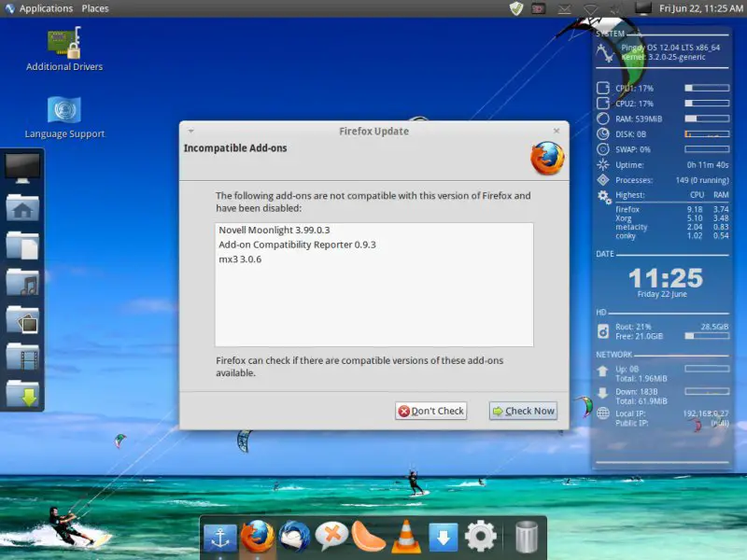The image size is (747, 560).
Task: Open the mail envelope indicator
Action: [x=565, y=8]
